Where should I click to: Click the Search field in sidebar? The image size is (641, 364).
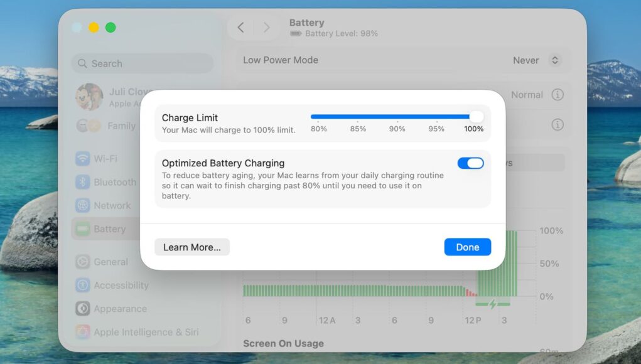(143, 63)
